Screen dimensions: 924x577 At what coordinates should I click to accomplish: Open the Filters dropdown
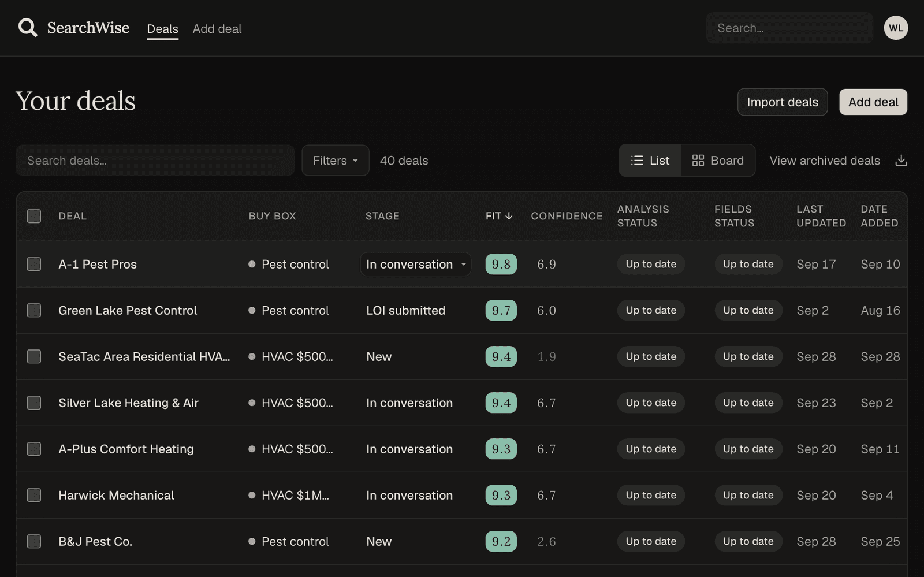point(336,161)
